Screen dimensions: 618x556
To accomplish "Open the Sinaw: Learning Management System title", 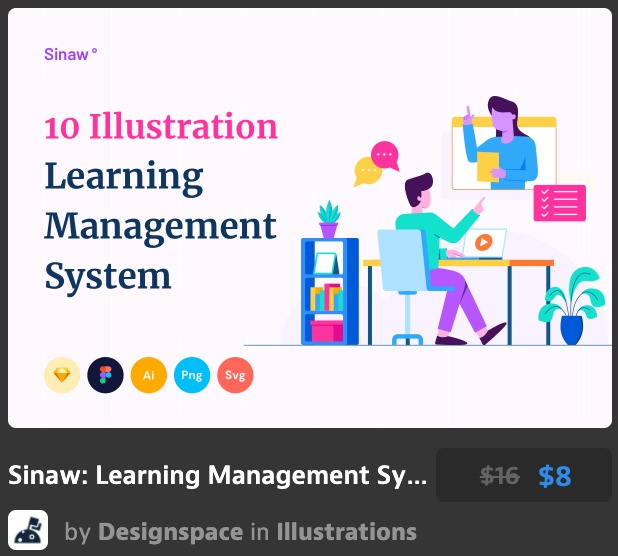I will click(x=218, y=476).
